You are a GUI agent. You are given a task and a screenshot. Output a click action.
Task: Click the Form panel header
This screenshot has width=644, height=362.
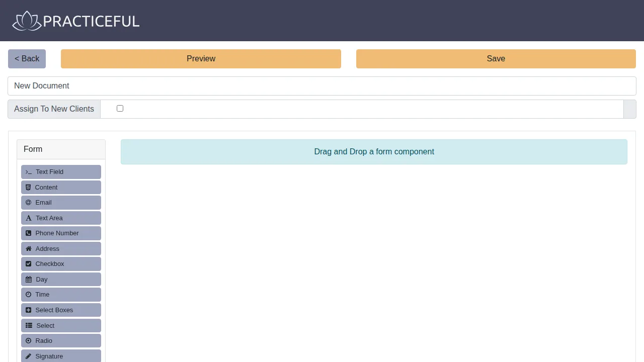click(x=61, y=149)
